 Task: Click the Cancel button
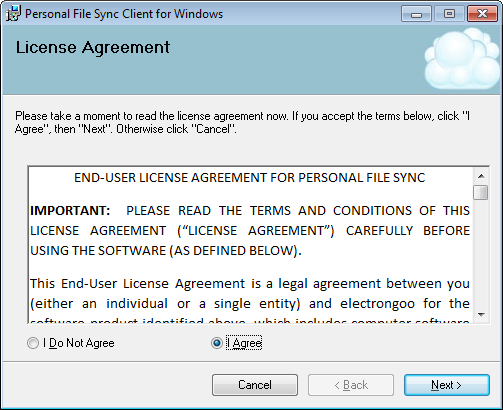click(x=255, y=385)
